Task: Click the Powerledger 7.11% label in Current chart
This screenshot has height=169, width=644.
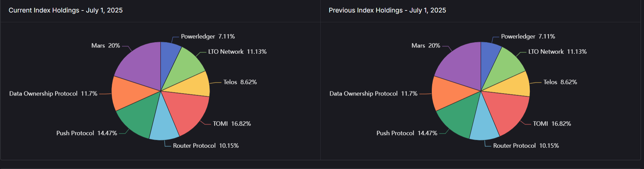Action: pyautogui.click(x=208, y=36)
